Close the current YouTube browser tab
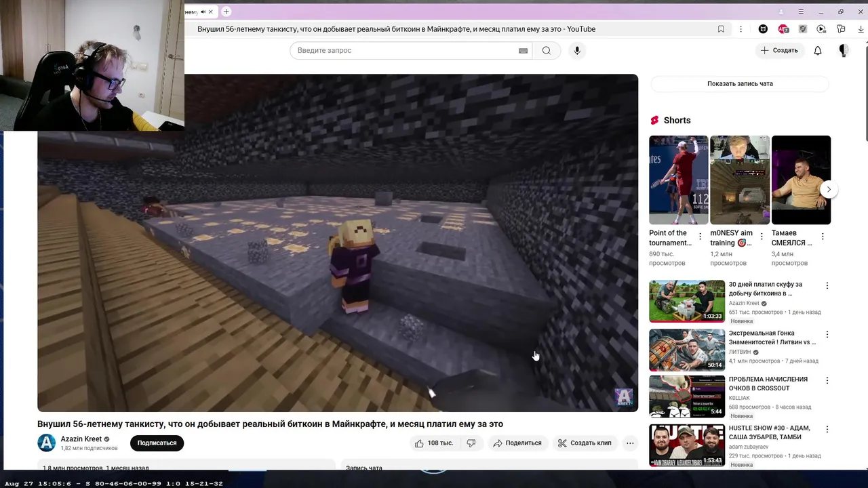 tap(211, 12)
